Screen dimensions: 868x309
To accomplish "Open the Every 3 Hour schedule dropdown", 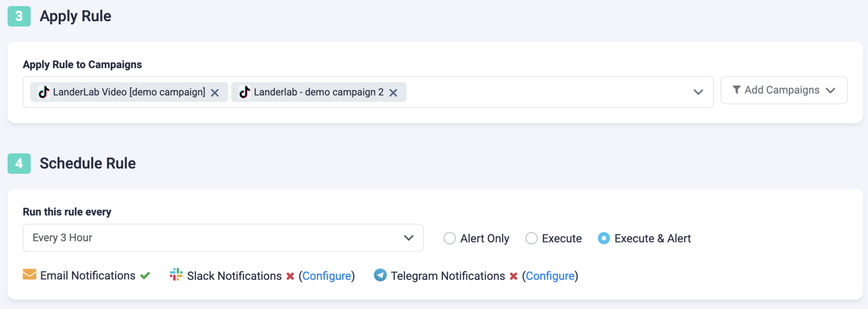I will [408, 237].
